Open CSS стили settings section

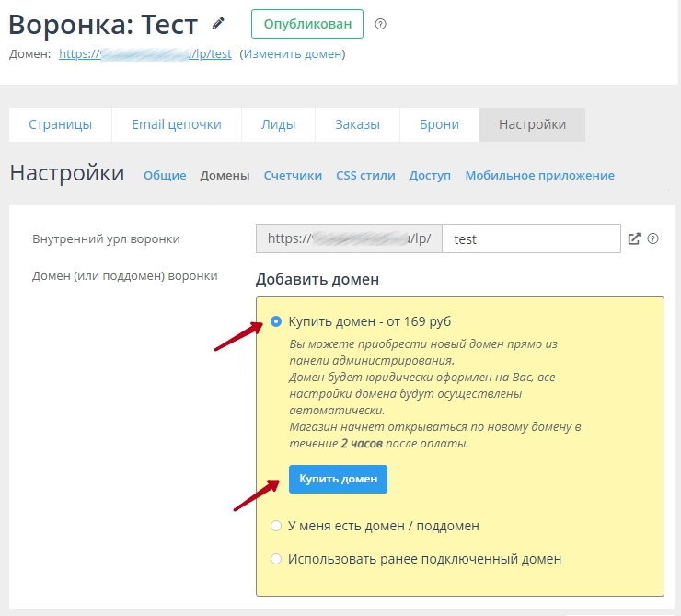click(x=365, y=176)
